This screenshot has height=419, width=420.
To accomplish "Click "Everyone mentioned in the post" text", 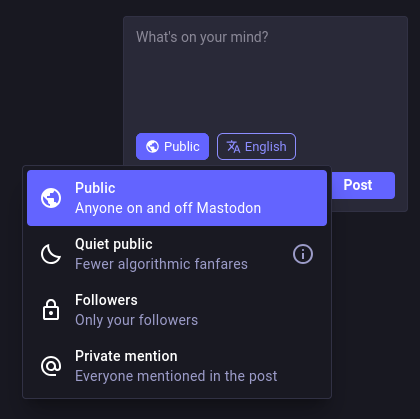I will (176, 376).
